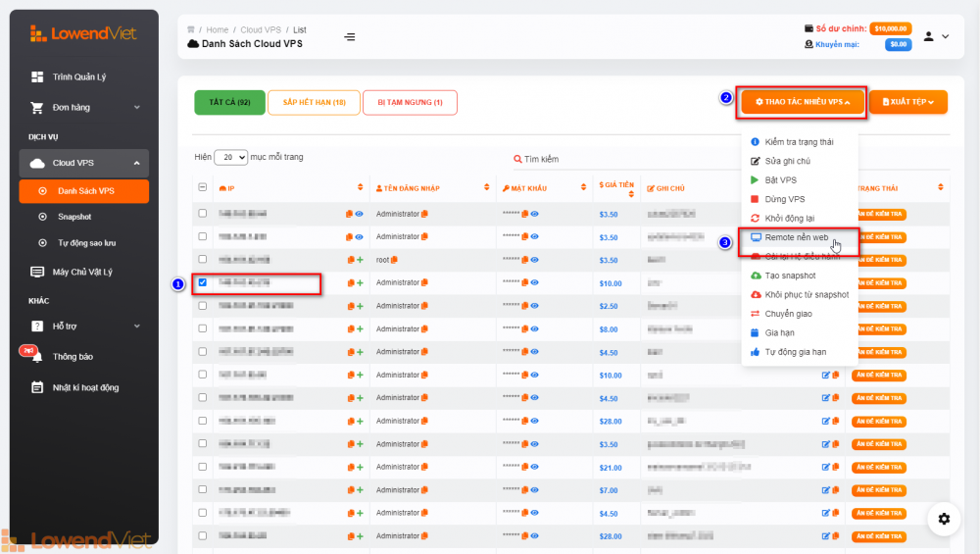The image size is (980, 554).
Task: Copy username icon in the $10.00 checked row
Action: point(425,282)
